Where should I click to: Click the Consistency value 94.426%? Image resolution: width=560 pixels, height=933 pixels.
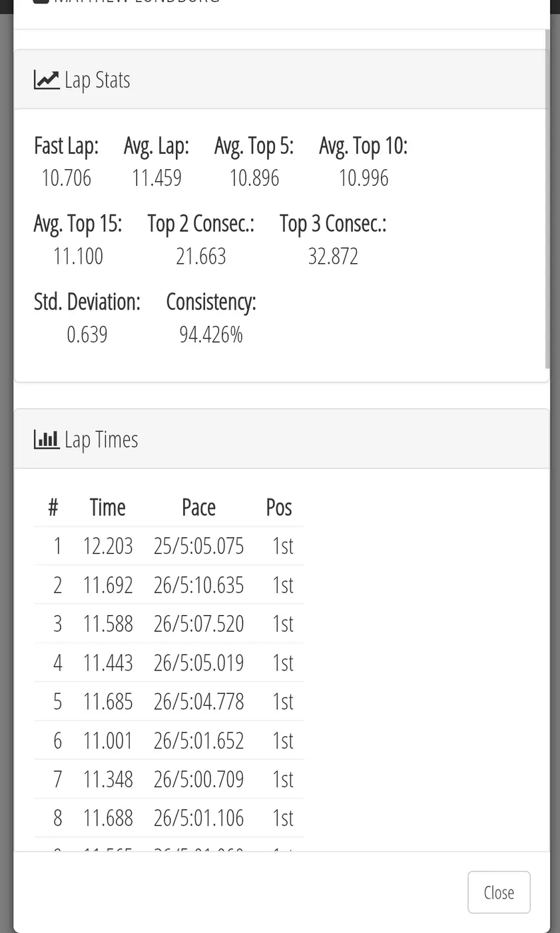211,335
